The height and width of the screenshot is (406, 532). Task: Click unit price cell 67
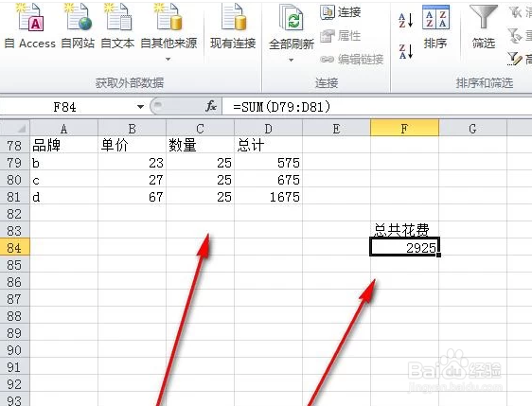coord(132,197)
